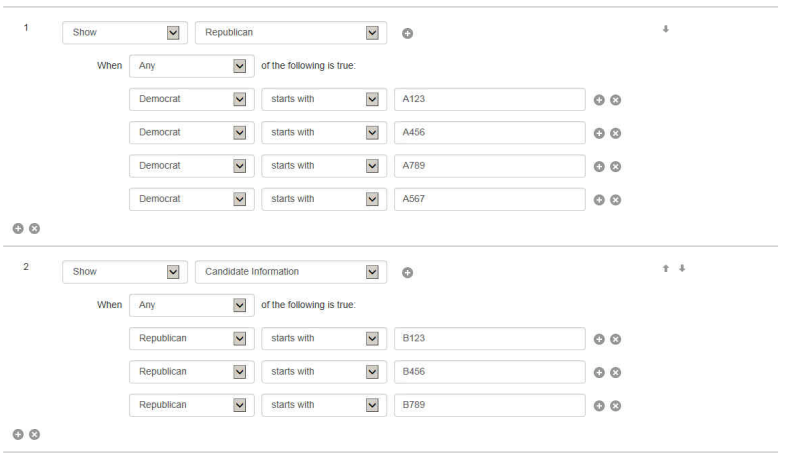Screen dimensions: 806x456
Task: Open the Democrat dropdown for A789 row
Action: click(192, 166)
